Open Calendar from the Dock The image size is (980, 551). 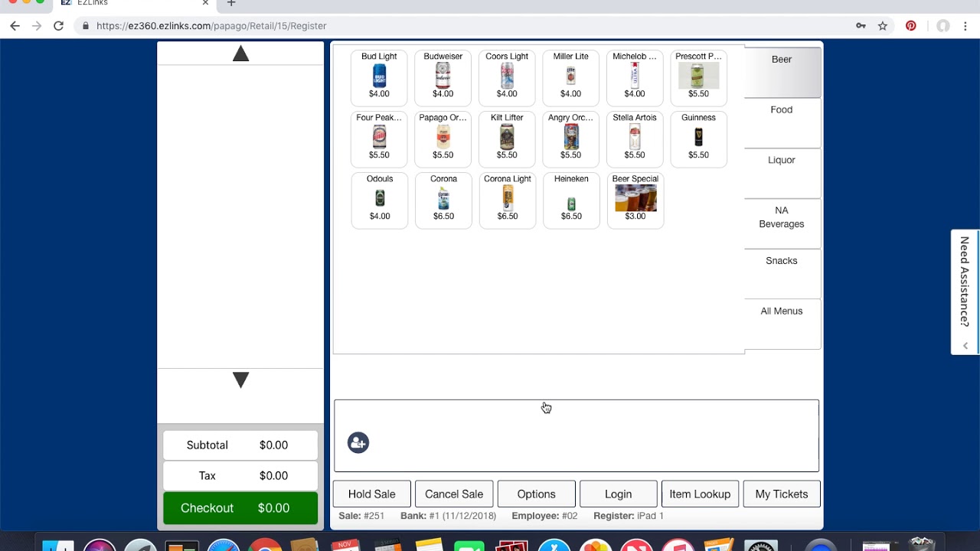[x=345, y=546]
